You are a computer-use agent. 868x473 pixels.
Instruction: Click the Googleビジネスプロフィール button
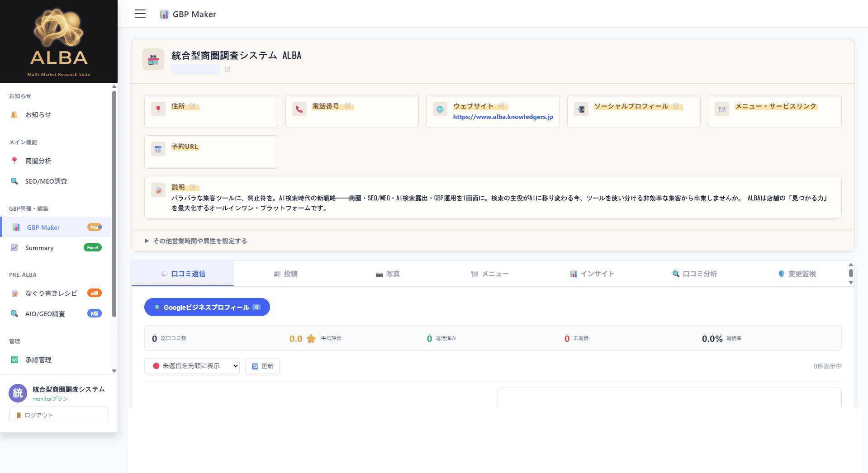click(x=207, y=307)
